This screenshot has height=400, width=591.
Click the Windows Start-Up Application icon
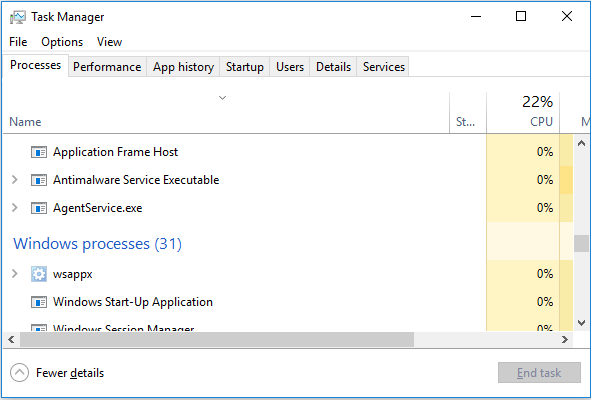39,302
